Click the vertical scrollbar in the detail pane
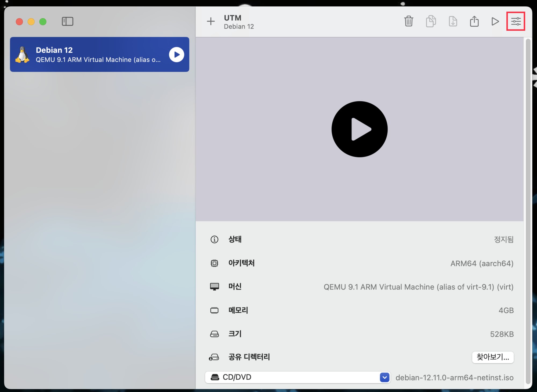Screen dimensions: 537x392 click(x=528, y=211)
